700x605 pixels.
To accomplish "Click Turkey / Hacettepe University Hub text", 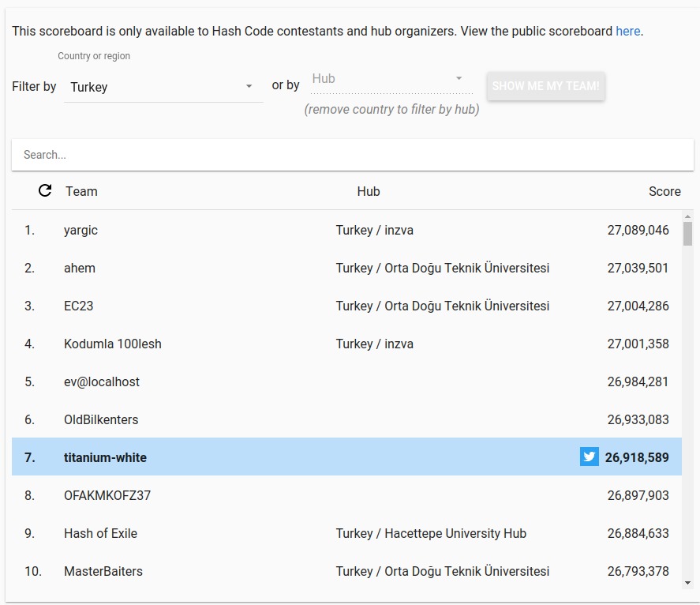I will pyautogui.click(x=431, y=533).
